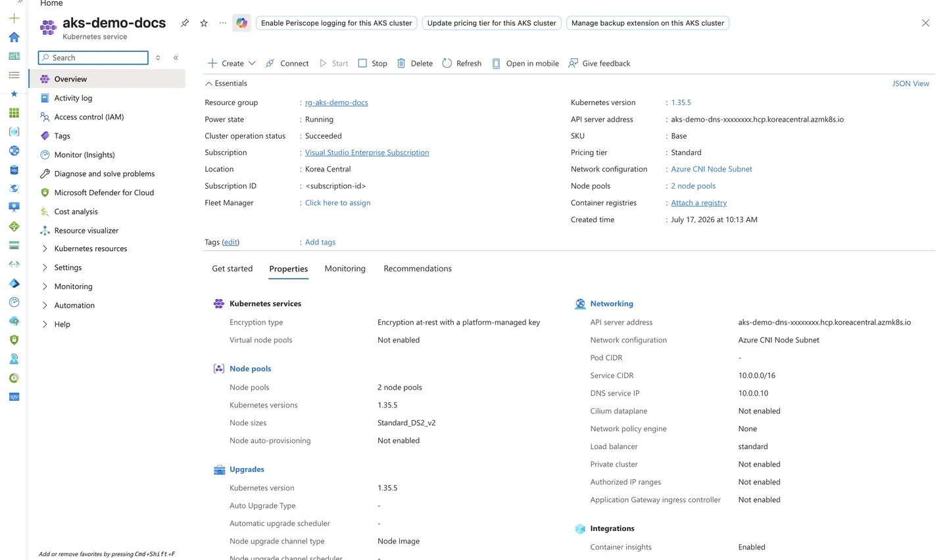This screenshot has width=947, height=560.
Task: Open the JSON View link
Action: pos(911,83)
